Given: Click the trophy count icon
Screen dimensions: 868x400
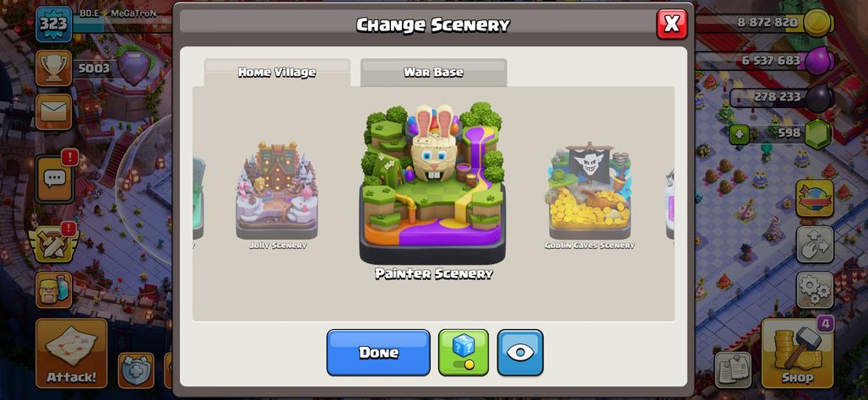Looking at the screenshot, I should (54, 68).
